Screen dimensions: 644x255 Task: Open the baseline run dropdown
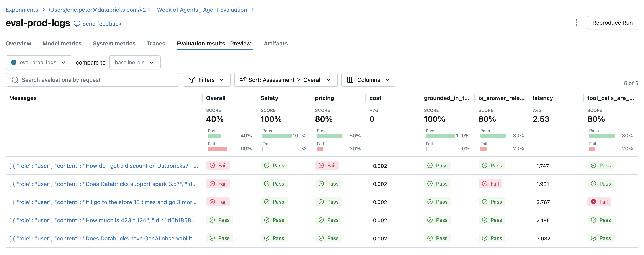[x=135, y=62]
